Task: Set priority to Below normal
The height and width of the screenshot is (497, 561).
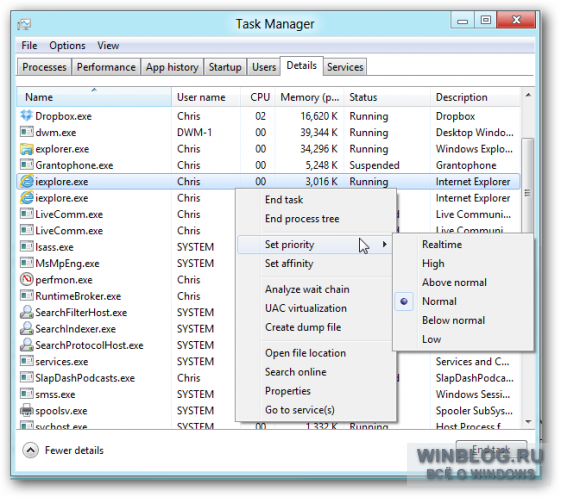Action: 453,320
